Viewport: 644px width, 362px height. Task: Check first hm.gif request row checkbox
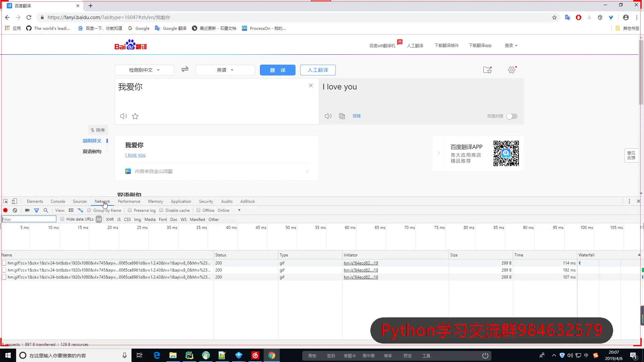pos(4,263)
